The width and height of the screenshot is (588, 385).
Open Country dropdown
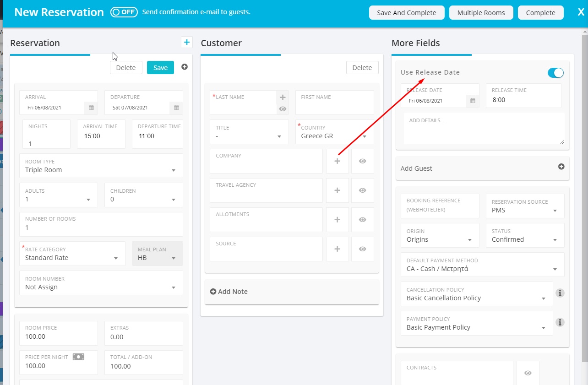point(335,132)
